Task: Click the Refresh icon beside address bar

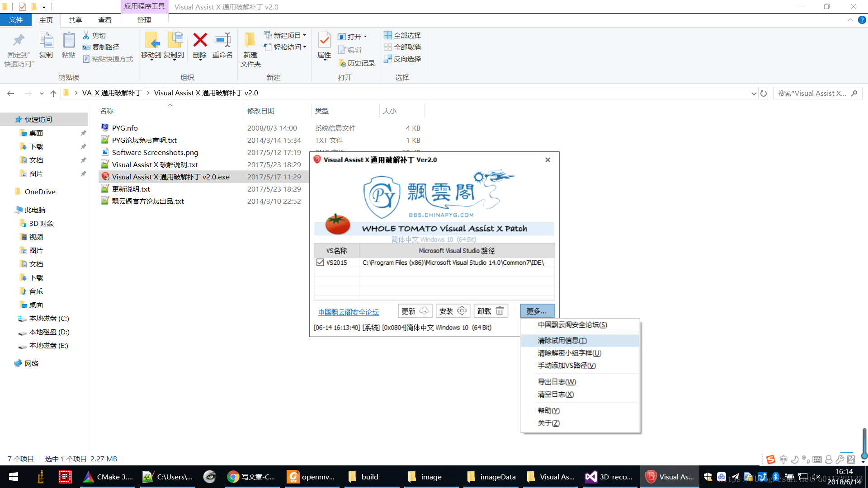Action: click(x=764, y=93)
